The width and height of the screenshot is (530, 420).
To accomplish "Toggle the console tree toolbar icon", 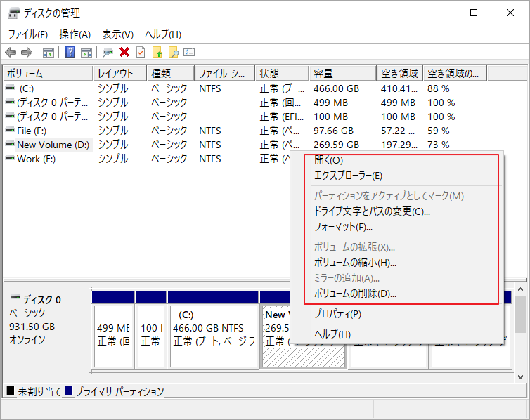I will (49, 53).
